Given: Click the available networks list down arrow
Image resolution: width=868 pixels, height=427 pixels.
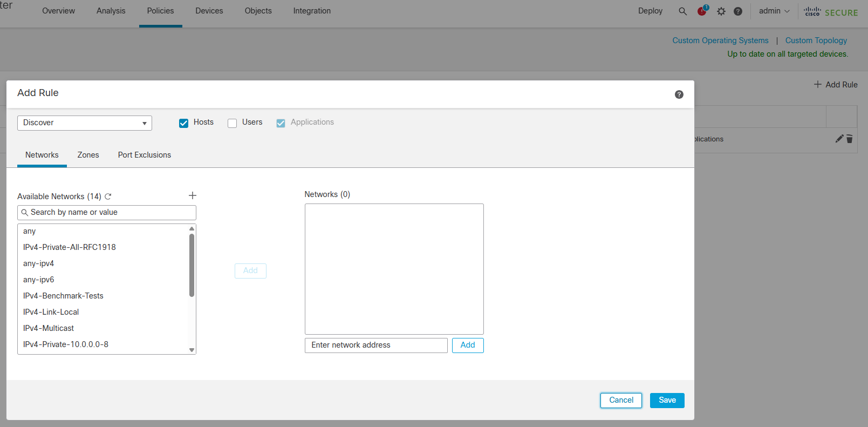Looking at the screenshot, I should [192, 350].
